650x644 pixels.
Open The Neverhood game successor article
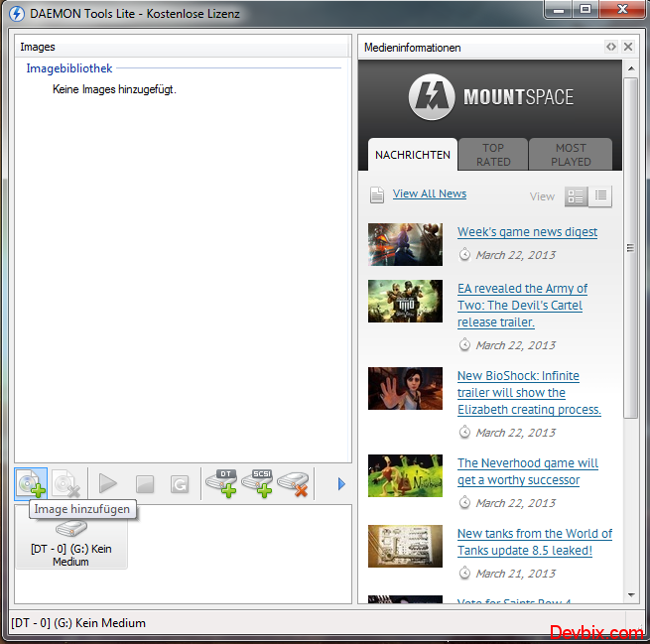(528, 471)
